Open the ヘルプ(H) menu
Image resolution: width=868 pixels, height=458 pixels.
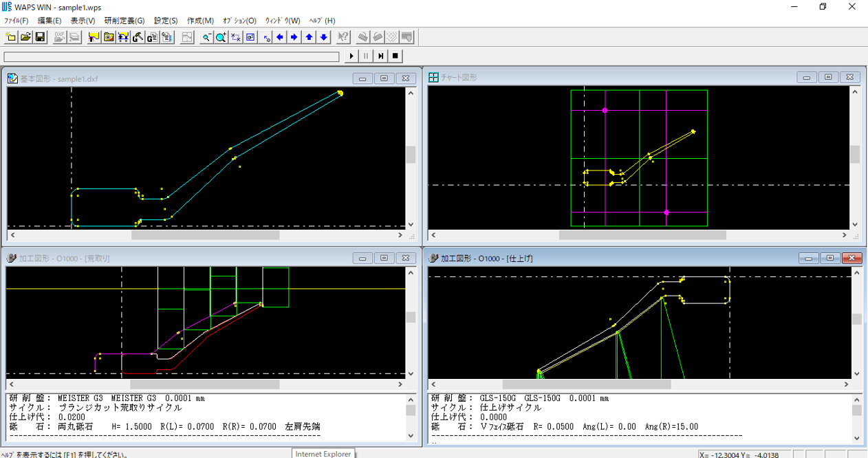(x=322, y=21)
